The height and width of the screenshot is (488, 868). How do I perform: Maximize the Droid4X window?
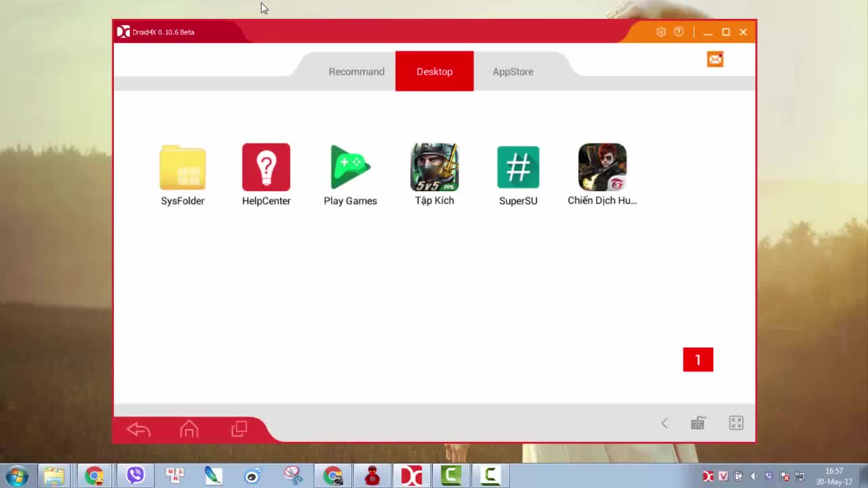(x=726, y=32)
